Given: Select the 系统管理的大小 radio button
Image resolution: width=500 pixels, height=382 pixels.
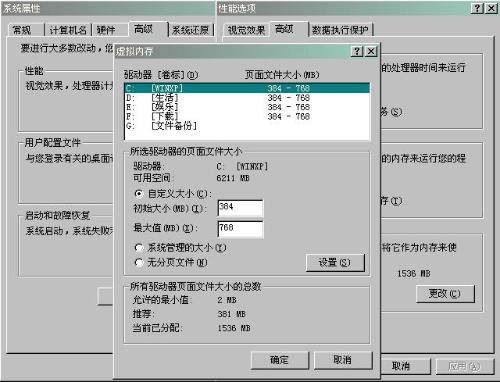Looking at the screenshot, I should coord(139,248).
